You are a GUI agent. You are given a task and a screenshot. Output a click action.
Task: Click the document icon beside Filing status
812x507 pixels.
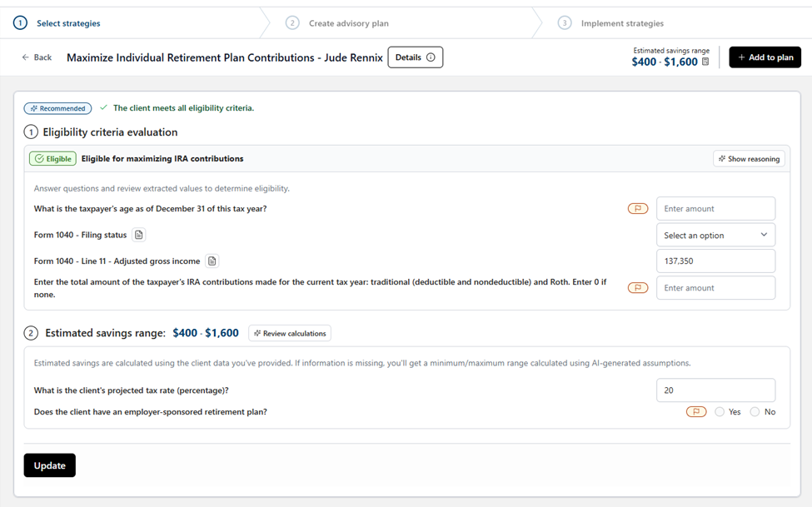point(139,235)
